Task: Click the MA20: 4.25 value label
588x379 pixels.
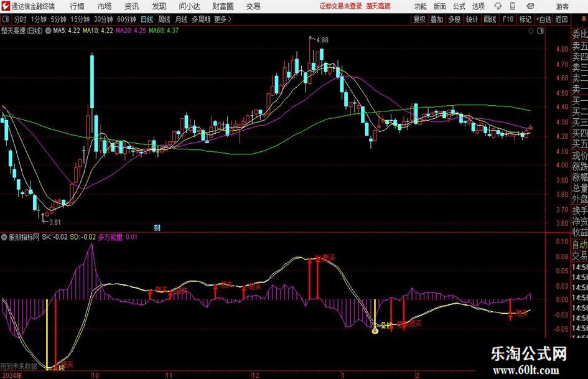Action: tap(131, 30)
